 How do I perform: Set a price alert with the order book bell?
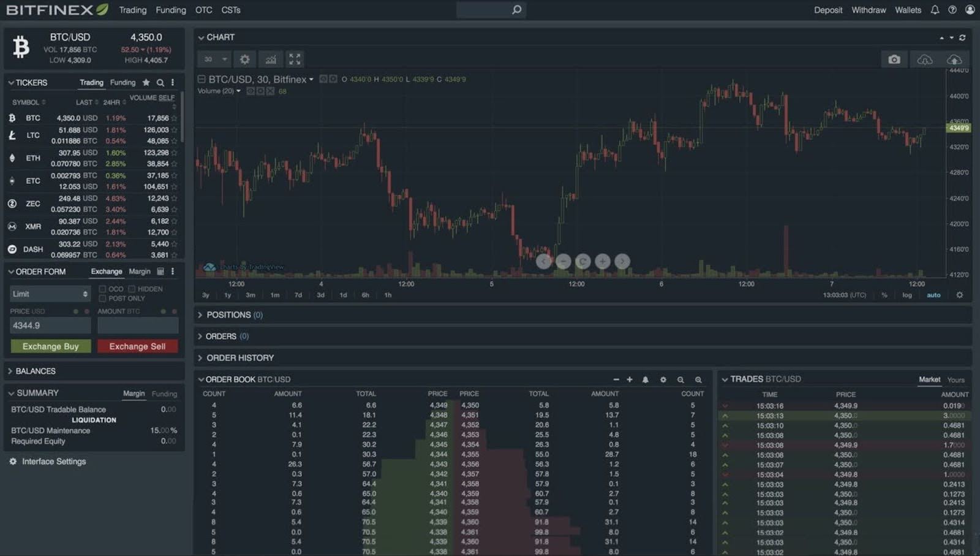pos(646,380)
